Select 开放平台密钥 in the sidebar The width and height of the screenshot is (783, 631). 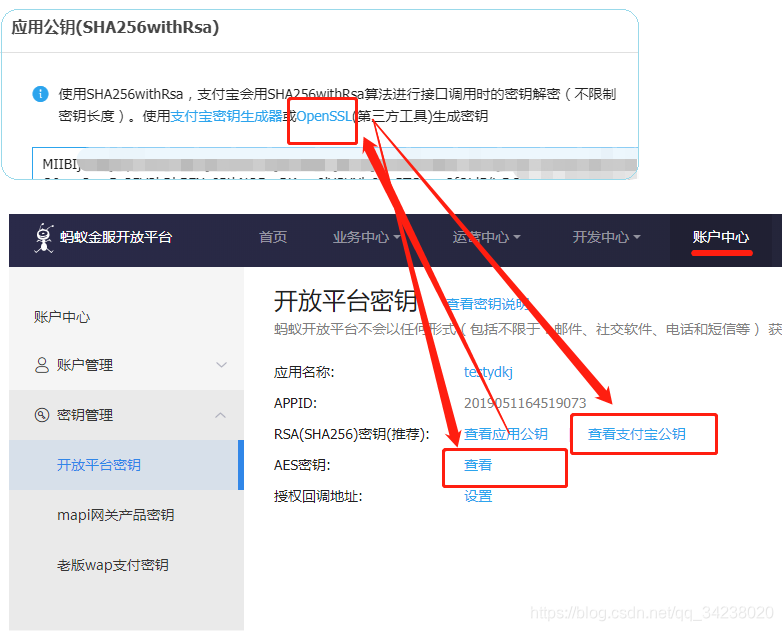click(x=126, y=465)
